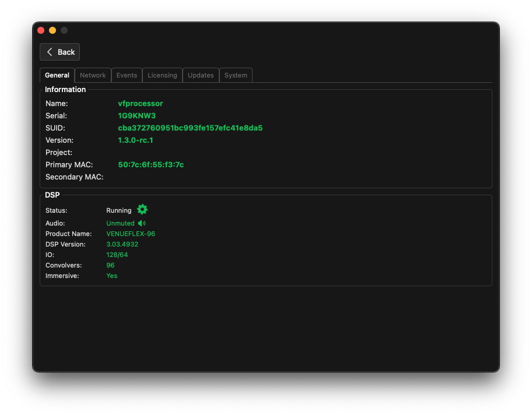
Task: Toggle the Unmuted audio status text
Action: tap(120, 223)
